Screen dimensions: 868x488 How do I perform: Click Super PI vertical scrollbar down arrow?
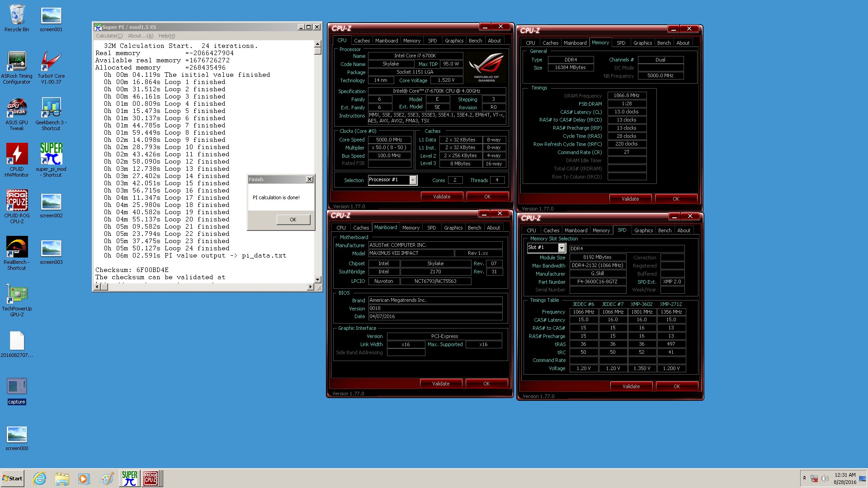click(317, 280)
